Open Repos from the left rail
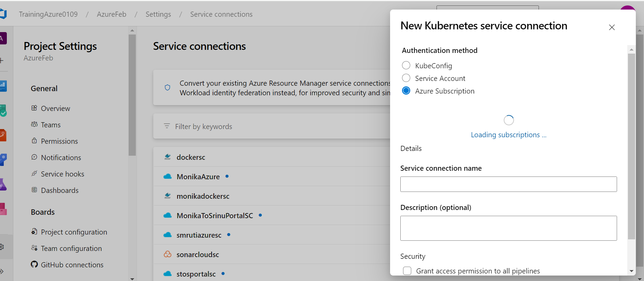The height and width of the screenshot is (281, 644). [x=3, y=135]
